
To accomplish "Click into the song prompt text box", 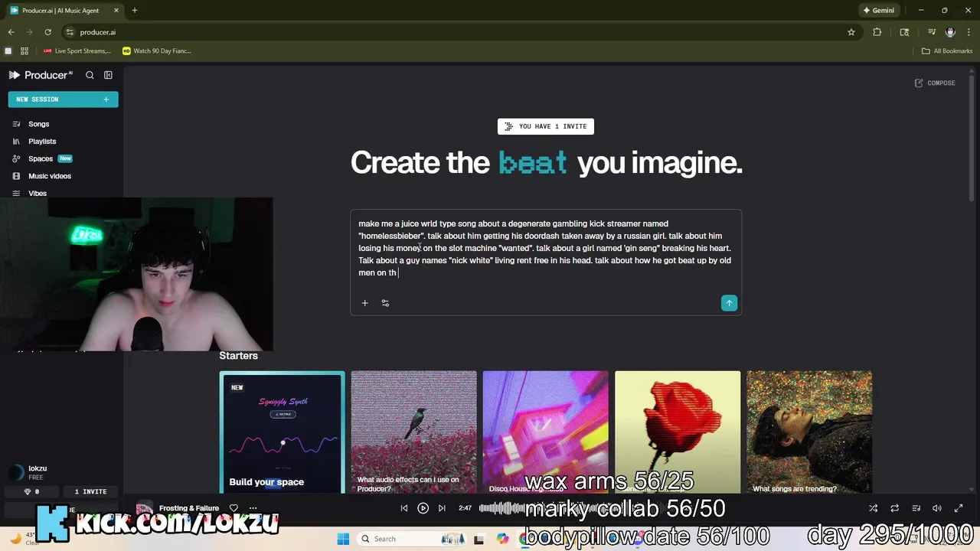I will click(x=545, y=249).
